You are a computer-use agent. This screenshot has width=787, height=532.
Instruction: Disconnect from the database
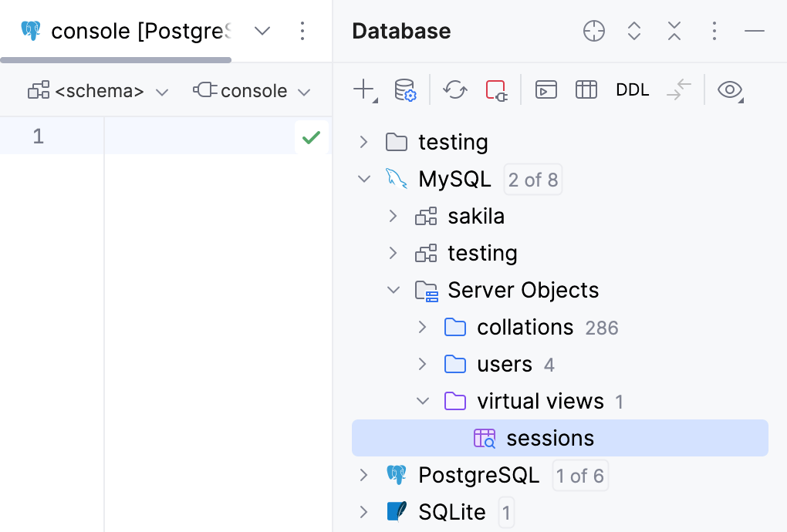tap(496, 89)
